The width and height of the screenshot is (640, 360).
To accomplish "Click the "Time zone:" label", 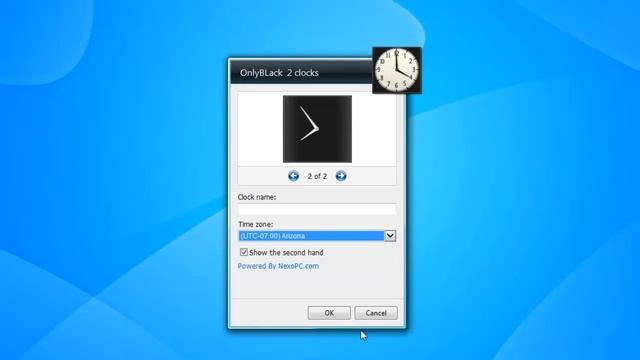I will [x=256, y=224].
